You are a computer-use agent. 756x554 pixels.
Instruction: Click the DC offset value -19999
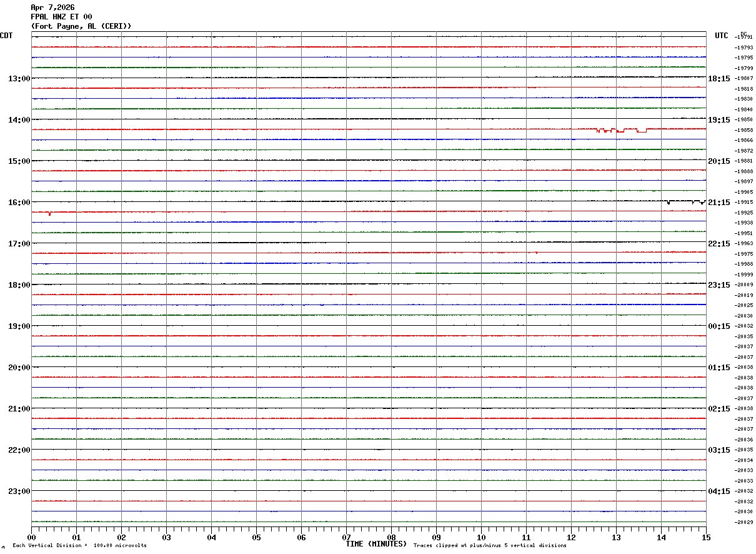[744, 274]
